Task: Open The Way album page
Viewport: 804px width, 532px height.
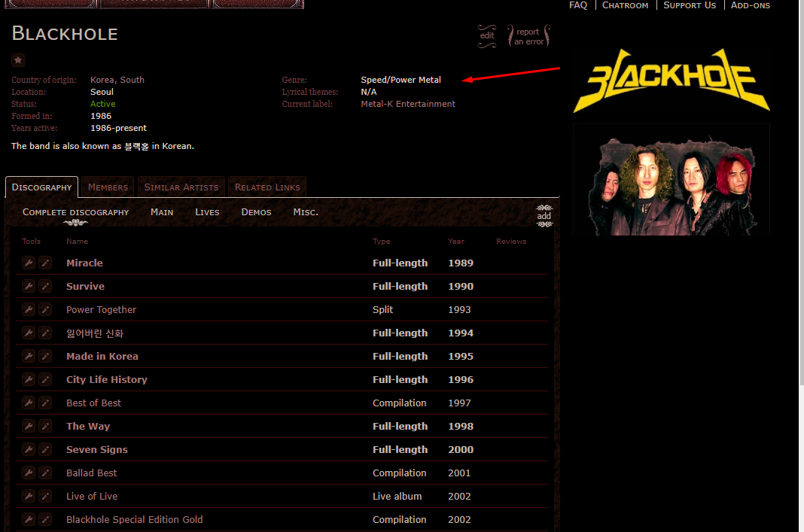Action: pos(87,427)
